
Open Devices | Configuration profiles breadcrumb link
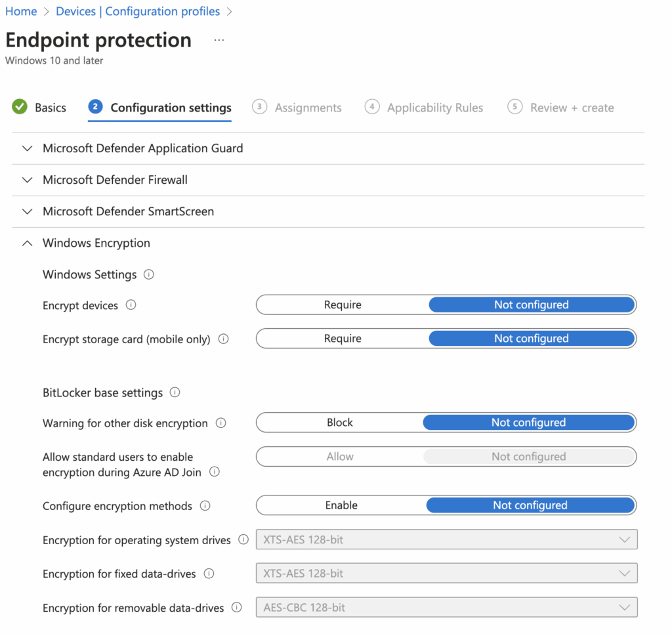[x=137, y=11]
